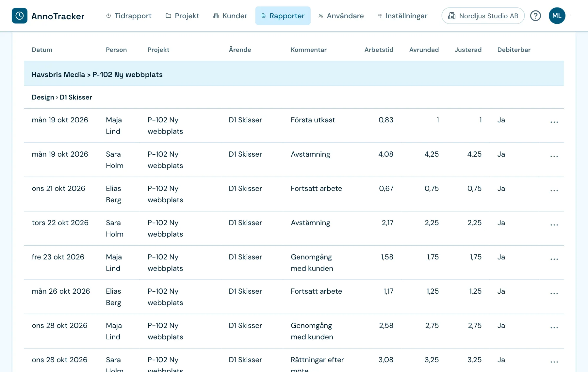Click the AnnoTracker clock logo icon
The width and height of the screenshot is (588, 372).
20,16
